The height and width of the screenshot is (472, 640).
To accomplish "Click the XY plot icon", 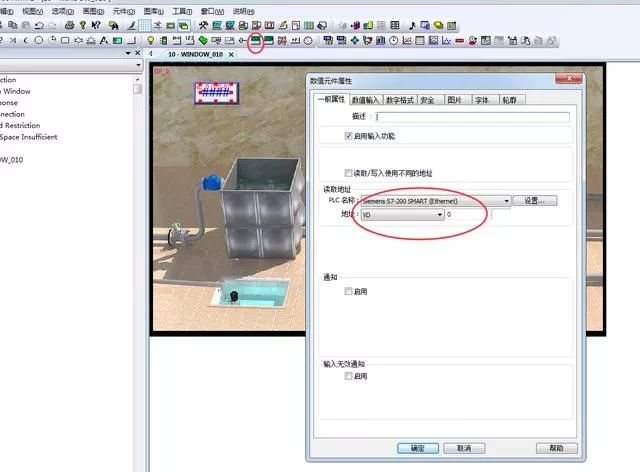I will (446, 40).
